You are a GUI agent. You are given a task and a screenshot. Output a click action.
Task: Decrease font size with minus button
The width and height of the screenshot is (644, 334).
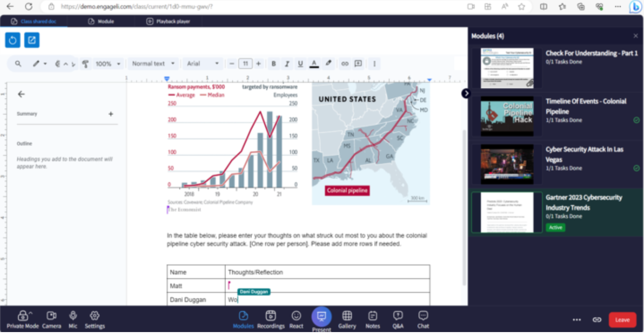click(x=232, y=63)
